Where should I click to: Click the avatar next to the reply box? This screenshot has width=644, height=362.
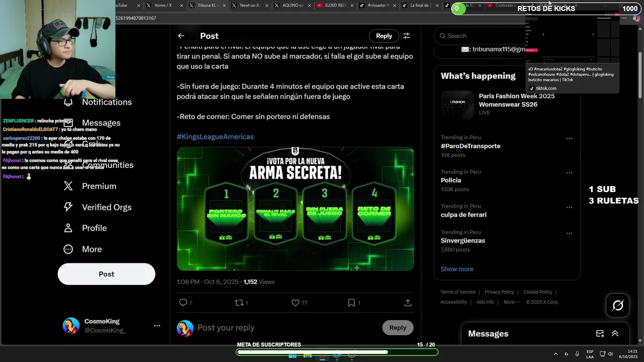point(185,328)
